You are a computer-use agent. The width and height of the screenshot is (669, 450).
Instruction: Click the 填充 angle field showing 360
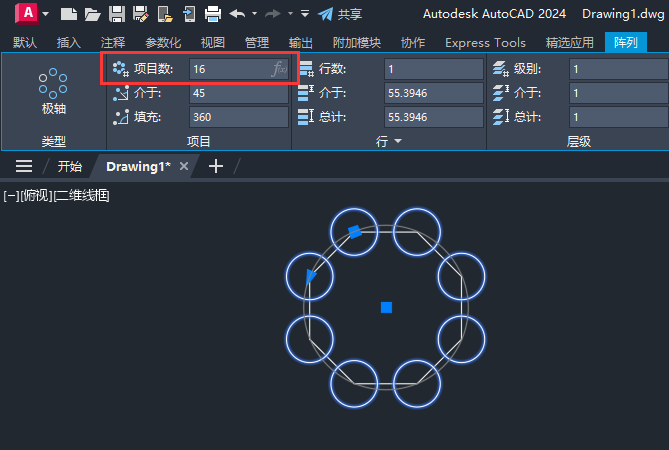coord(239,117)
